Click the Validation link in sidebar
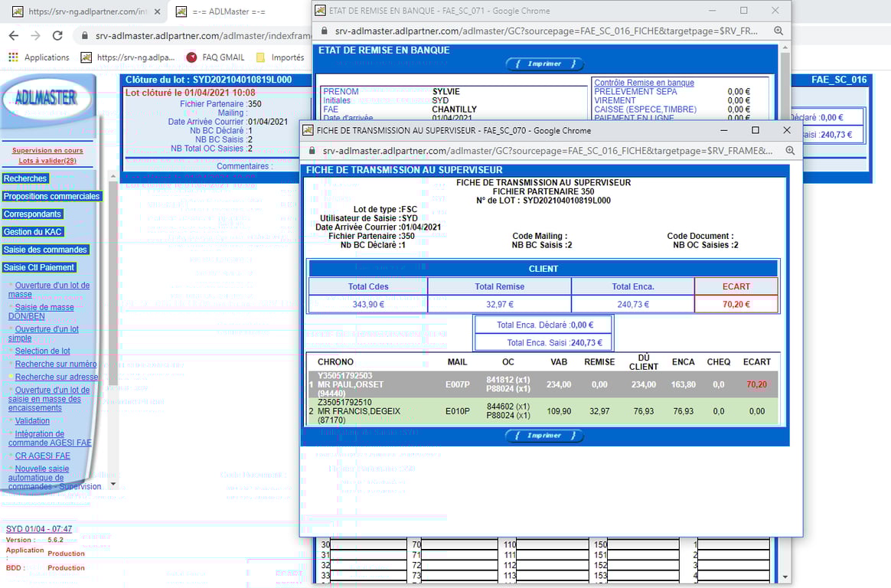Image resolution: width=891 pixels, height=588 pixels. (32, 420)
